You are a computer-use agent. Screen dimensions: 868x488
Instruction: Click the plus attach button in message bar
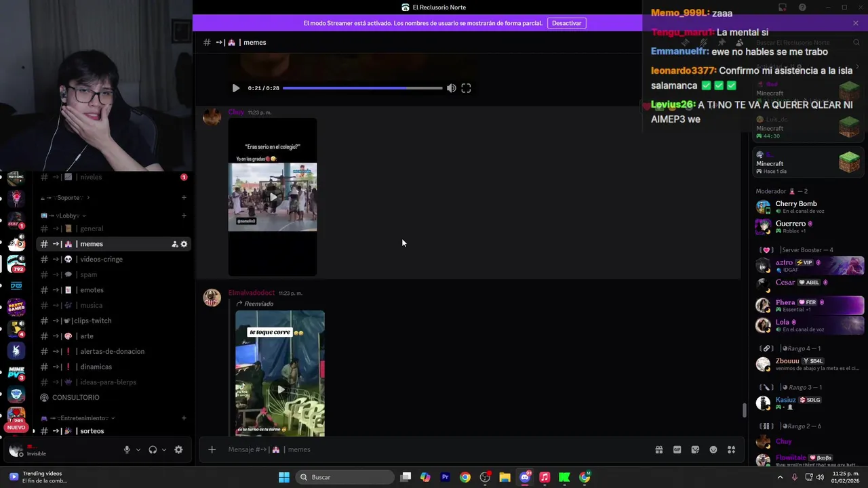point(212,449)
